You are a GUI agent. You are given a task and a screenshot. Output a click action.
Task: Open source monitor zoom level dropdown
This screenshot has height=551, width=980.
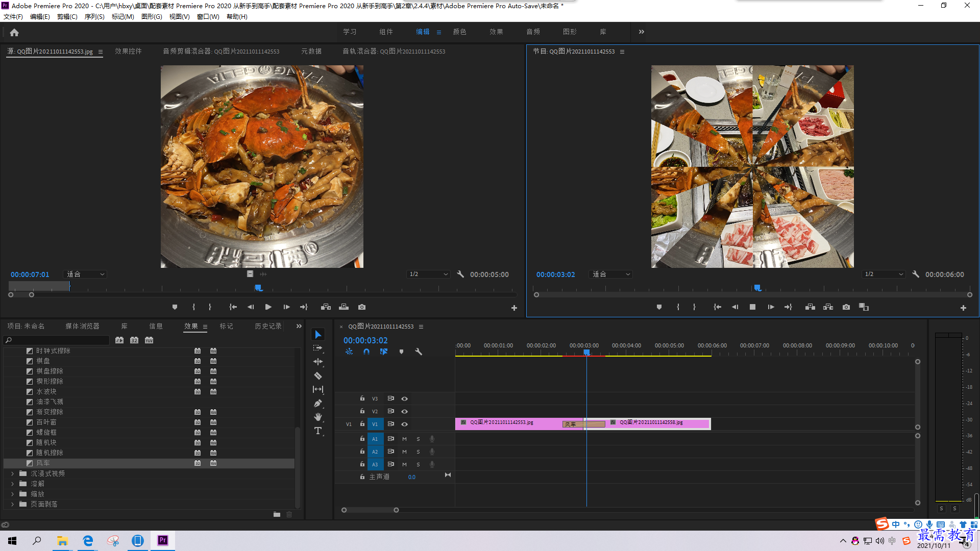click(85, 274)
